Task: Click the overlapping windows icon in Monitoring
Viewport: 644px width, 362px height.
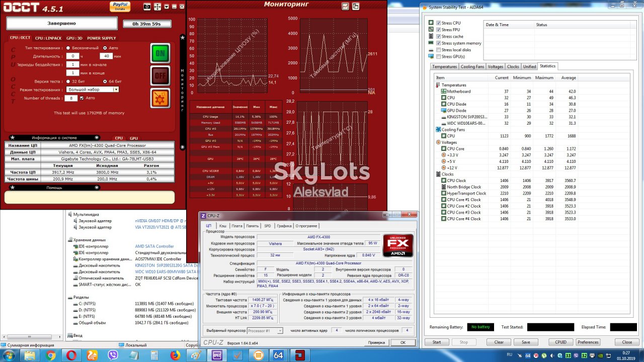Action: 356,6
